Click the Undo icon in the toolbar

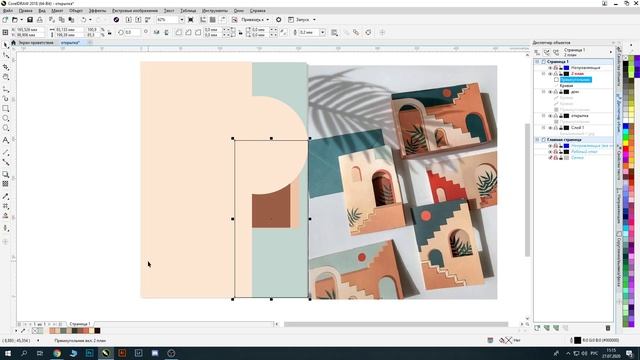84,20
